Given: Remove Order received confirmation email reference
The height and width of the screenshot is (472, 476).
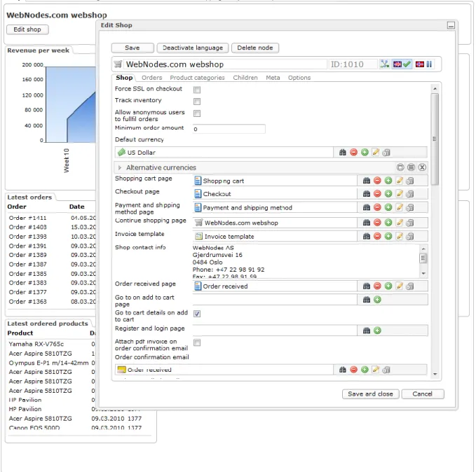Looking at the screenshot, I should click(x=353, y=370).
